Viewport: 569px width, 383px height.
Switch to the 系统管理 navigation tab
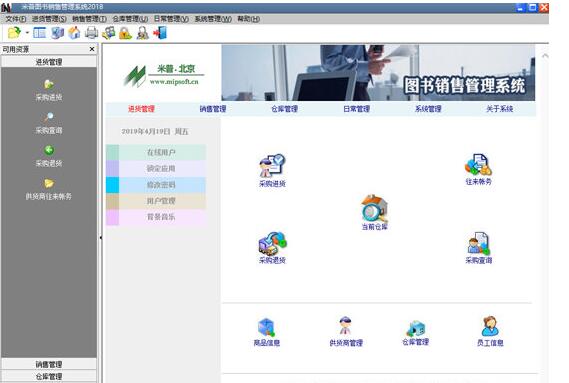[428, 109]
